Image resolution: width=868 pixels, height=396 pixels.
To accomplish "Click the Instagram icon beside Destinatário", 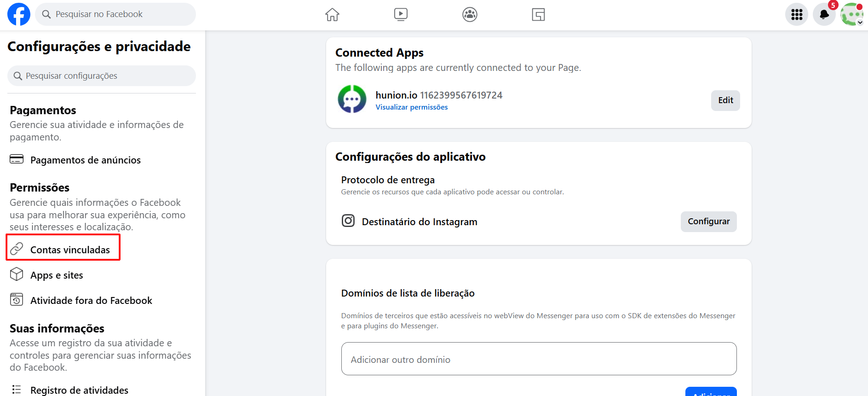I will [x=348, y=221].
